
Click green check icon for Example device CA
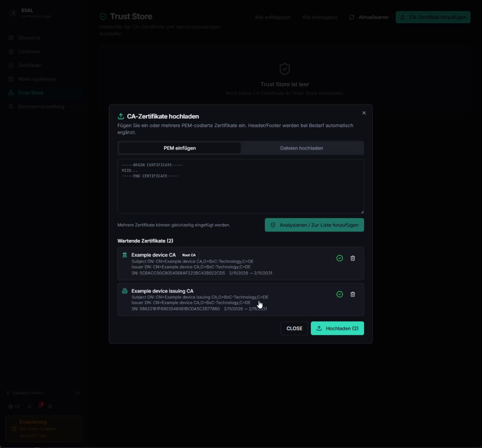tap(339, 258)
